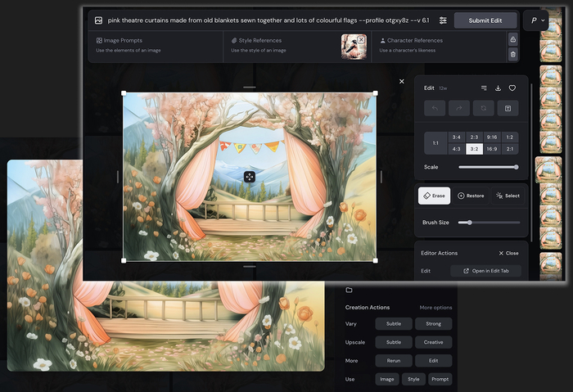Choose the 1:1 aspect ratio
The height and width of the screenshot is (392, 573).
(x=434, y=143)
